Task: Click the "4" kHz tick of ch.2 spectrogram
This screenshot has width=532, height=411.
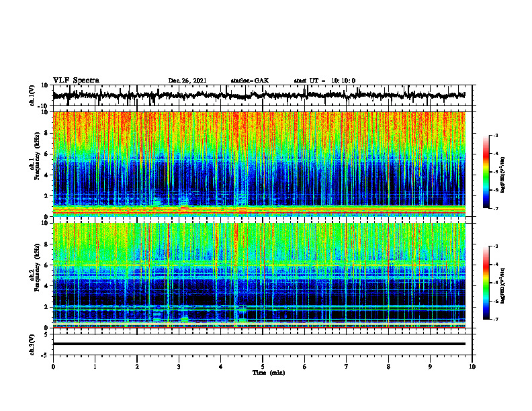Action: pos(46,286)
